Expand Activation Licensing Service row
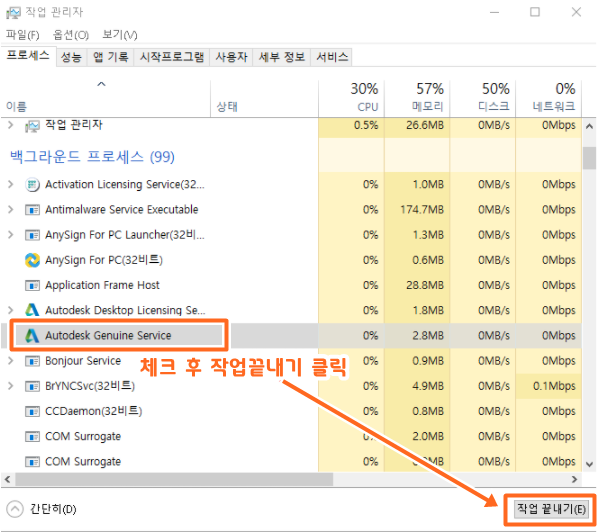Image resolution: width=600 pixels, height=532 pixels. click(11, 184)
